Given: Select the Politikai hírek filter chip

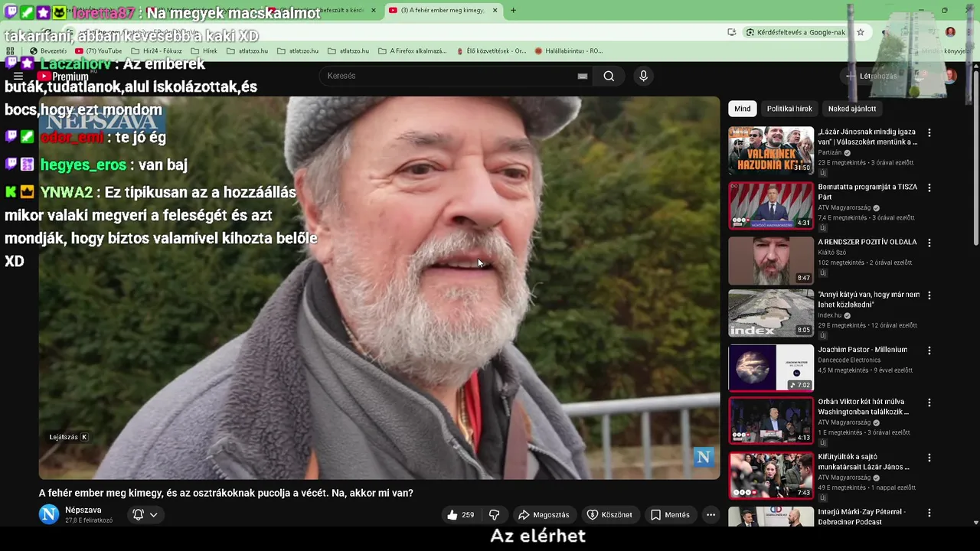Looking at the screenshot, I should point(789,109).
